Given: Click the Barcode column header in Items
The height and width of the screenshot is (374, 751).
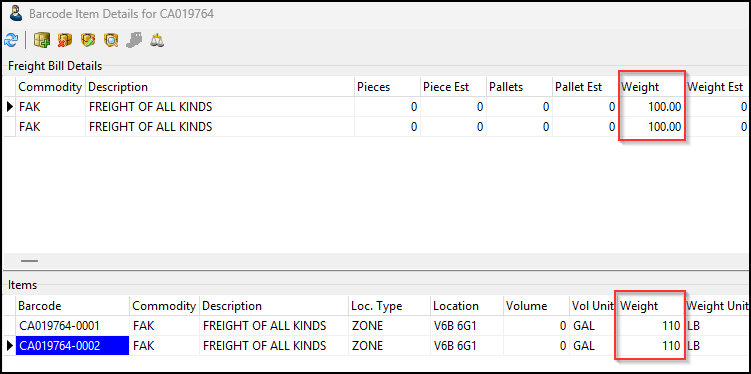Looking at the screenshot, I should 73,306.
